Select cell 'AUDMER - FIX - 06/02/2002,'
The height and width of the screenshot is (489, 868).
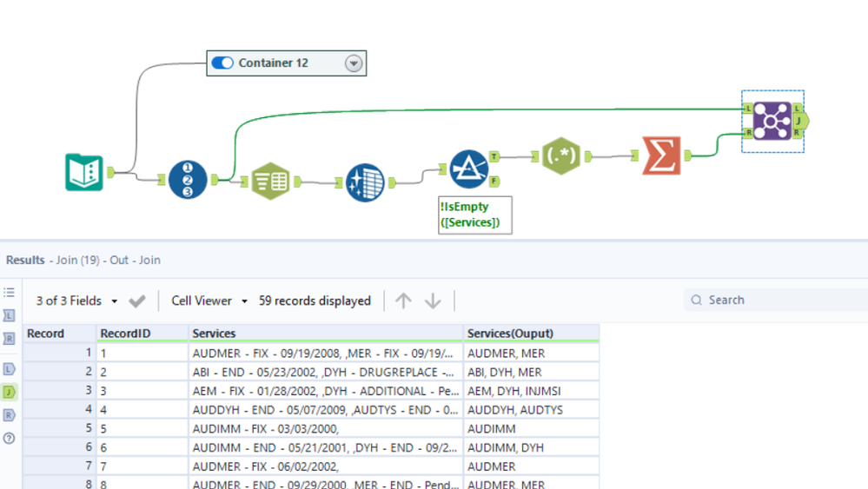tap(326, 466)
